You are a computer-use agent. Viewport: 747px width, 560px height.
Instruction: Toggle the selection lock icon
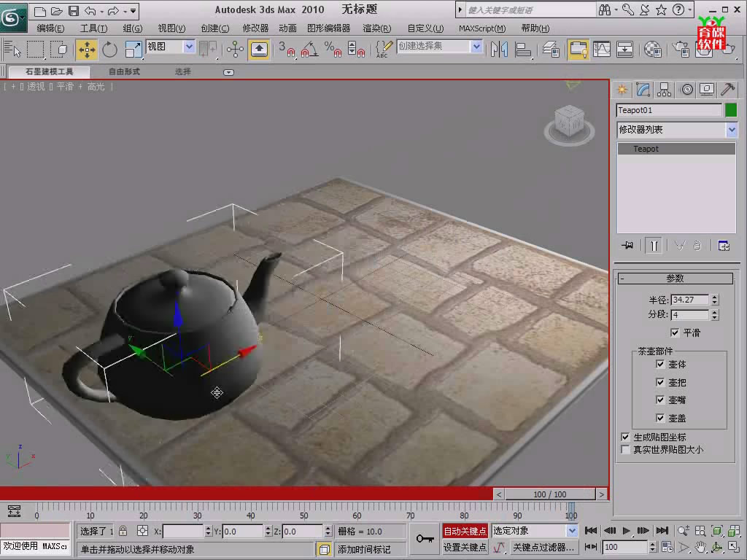(123, 531)
